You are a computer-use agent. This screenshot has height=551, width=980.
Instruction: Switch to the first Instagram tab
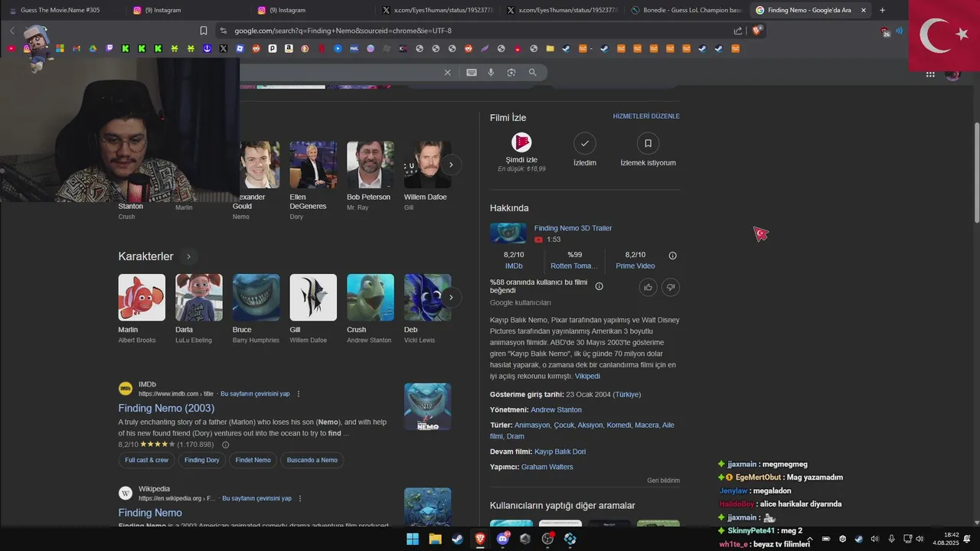[x=187, y=10]
